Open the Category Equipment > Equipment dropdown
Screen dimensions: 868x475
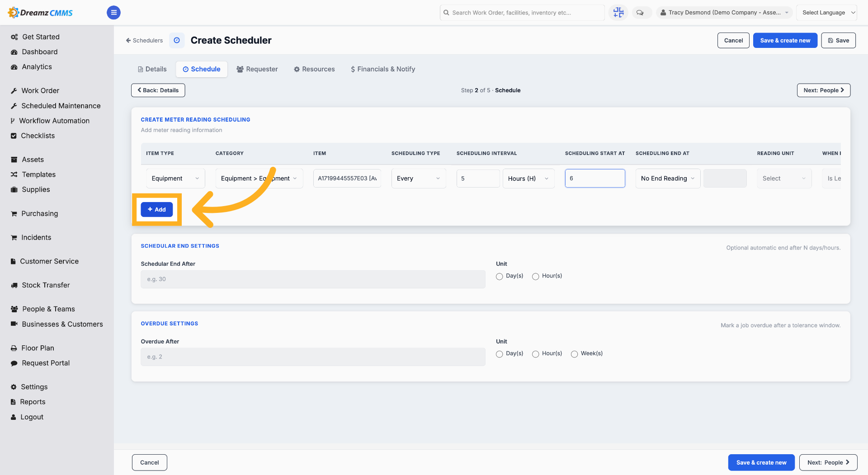click(259, 179)
